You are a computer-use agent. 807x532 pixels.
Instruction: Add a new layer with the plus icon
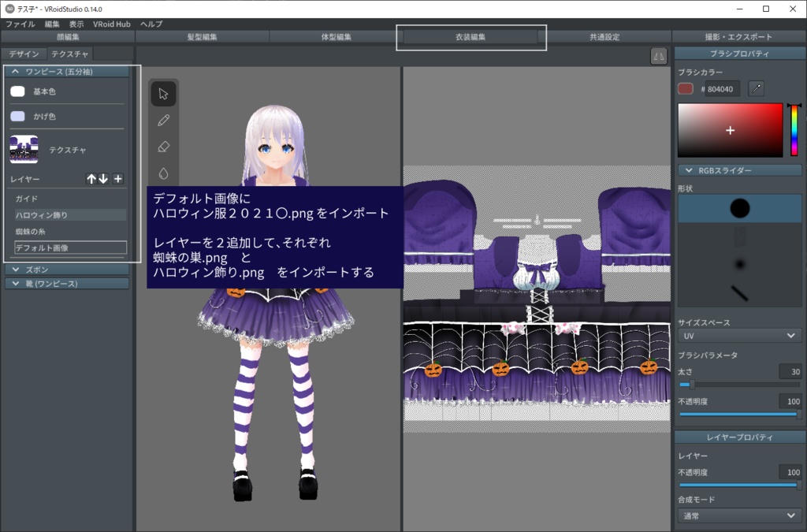click(117, 179)
